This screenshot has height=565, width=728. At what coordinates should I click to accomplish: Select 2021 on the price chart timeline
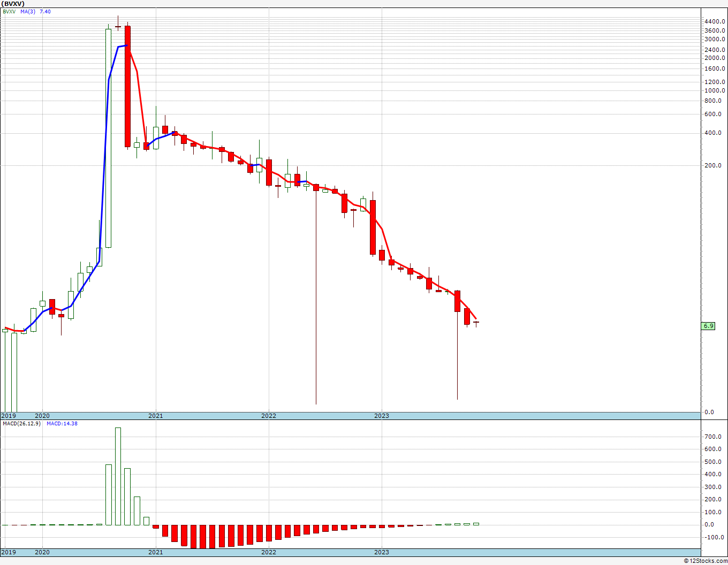[x=155, y=416]
